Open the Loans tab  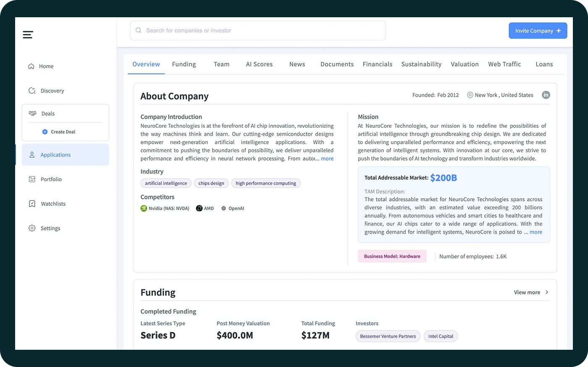[544, 64]
